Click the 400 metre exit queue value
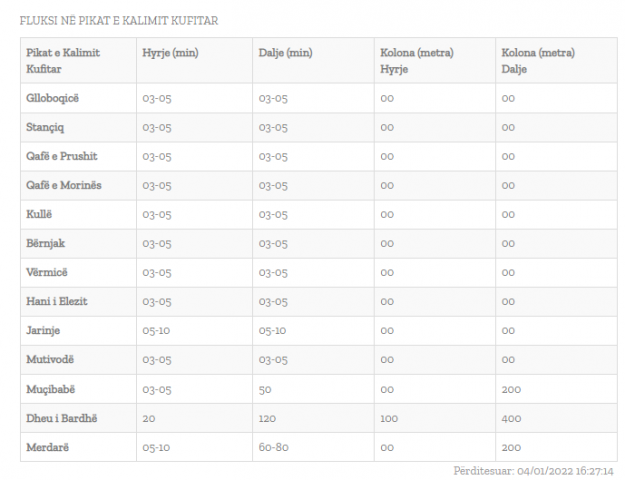This screenshot has width=625, height=480. (511, 417)
